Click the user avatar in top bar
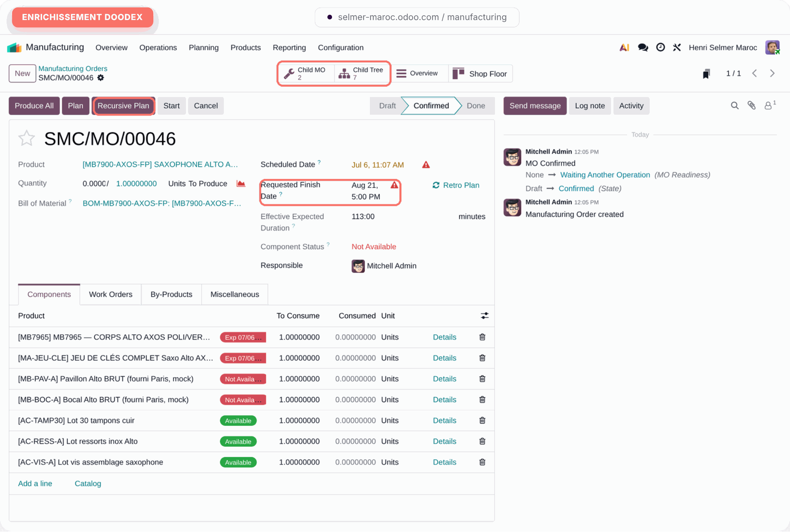Viewport: 790px width, 532px height. click(772, 47)
